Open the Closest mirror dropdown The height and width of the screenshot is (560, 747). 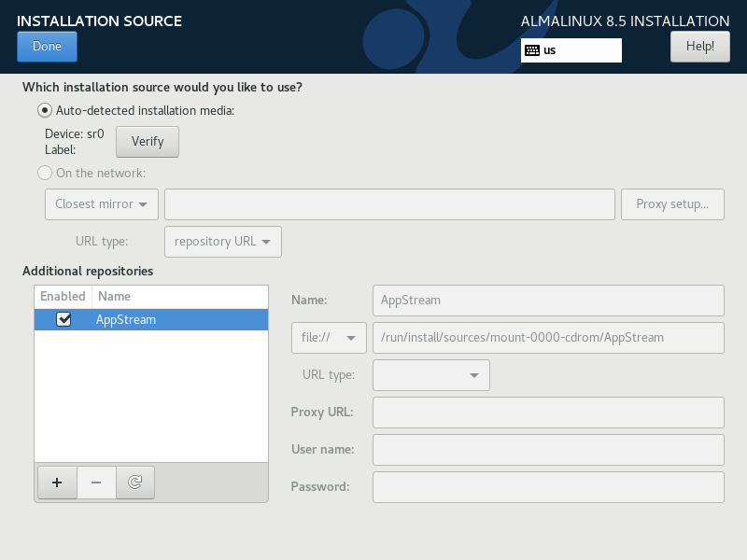(102, 203)
